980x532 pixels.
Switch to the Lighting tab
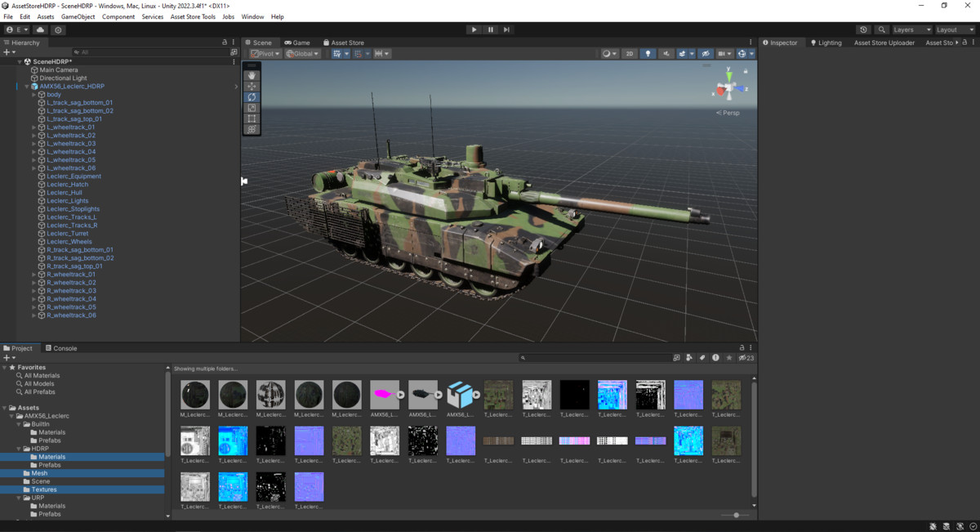click(826, 42)
